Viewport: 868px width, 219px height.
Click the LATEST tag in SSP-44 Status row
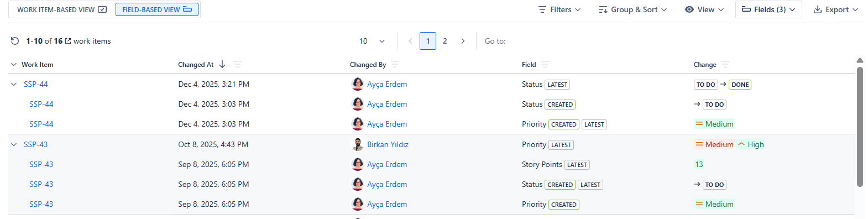click(557, 85)
